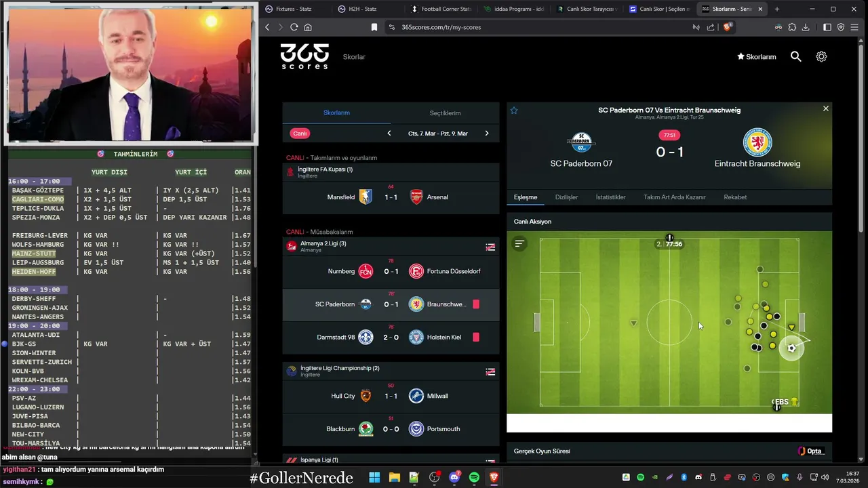Click the Fortuna Düsseldorf team logo
The width and height of the screenshot is (868, 488).
point(416,271)
